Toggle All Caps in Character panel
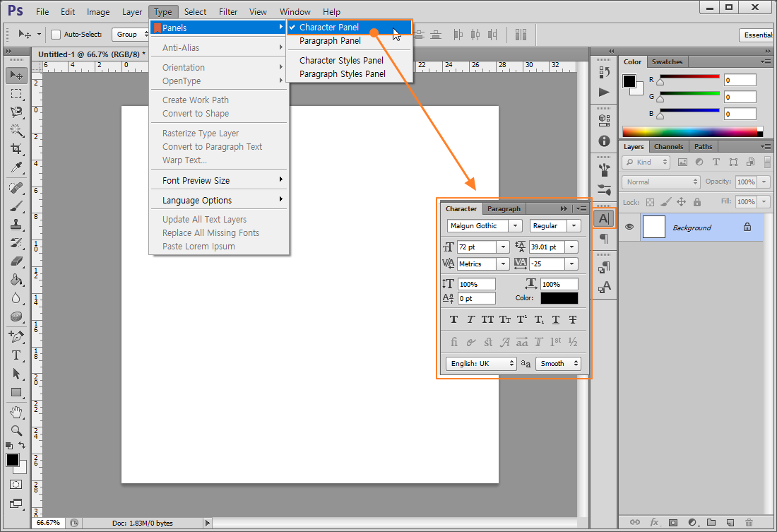Viewport: 777px width, 532px height. click(487, 320)
